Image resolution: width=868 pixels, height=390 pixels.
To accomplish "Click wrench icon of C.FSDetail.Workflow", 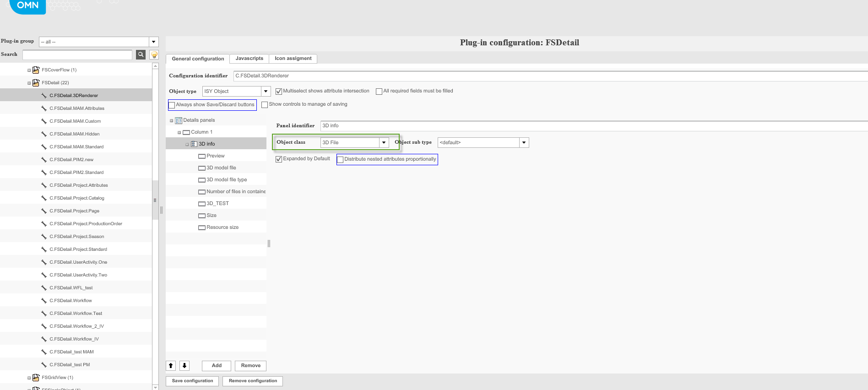I will point(44,301).
